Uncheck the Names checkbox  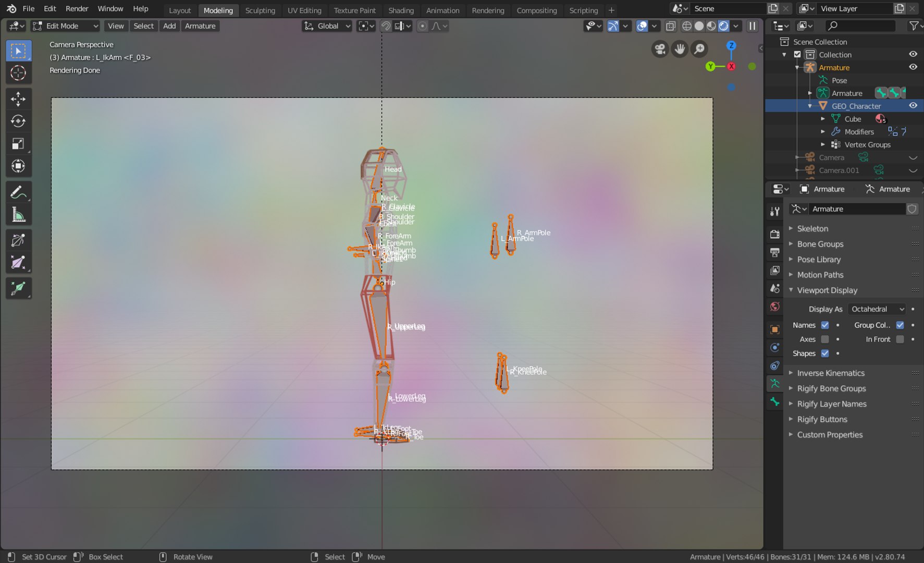pos(825,325)
